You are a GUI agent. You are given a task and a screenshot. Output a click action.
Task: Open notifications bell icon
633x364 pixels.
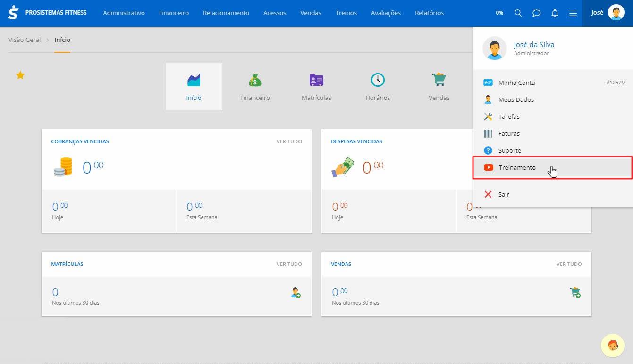pos(555,13)
